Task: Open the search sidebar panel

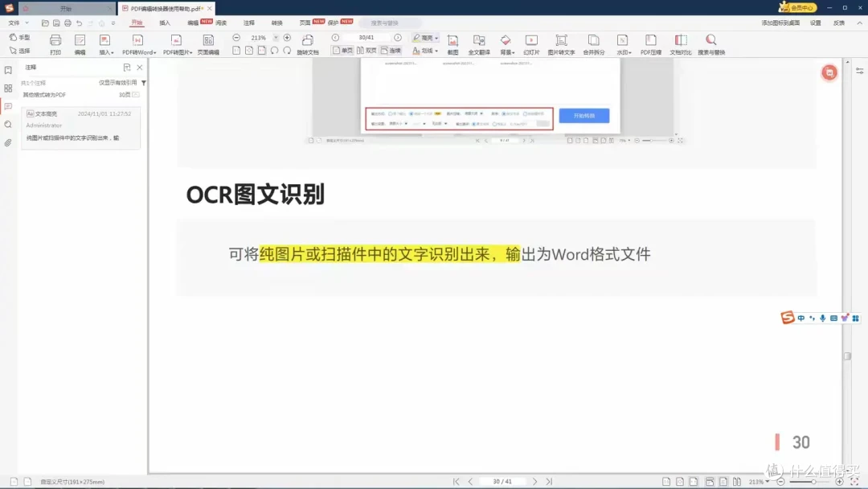Action: [x=8, y=125]
